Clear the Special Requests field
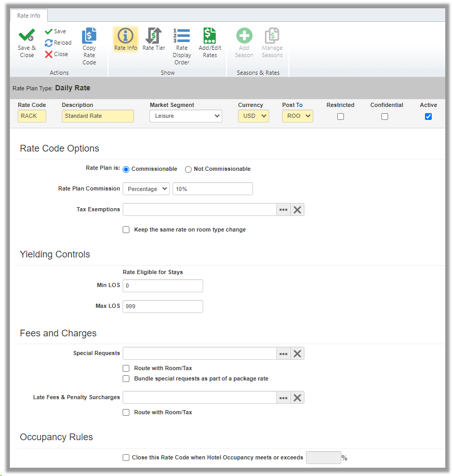 [x=297, y=353]
